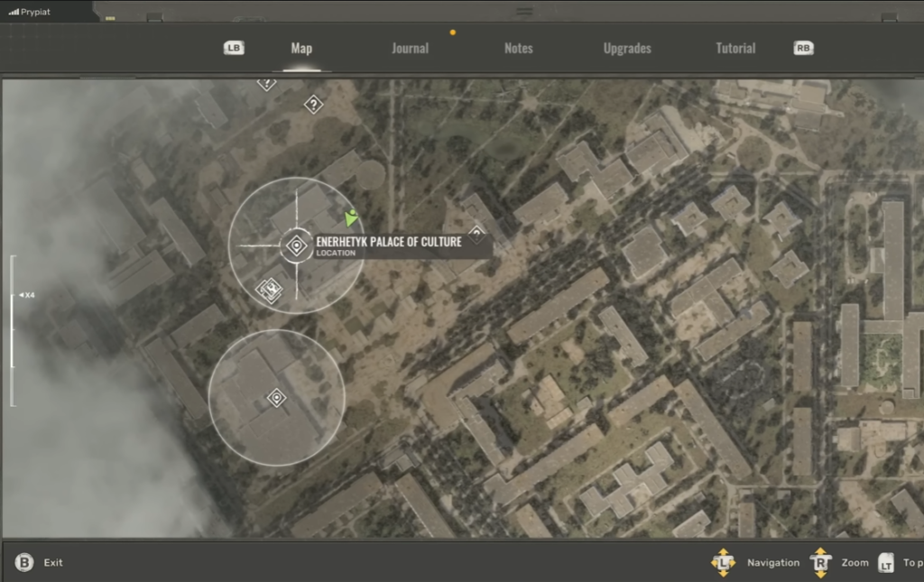The image size is (924, 582).
Task: Click the fully visible question mark marker
Action: (x=313, y=105)
